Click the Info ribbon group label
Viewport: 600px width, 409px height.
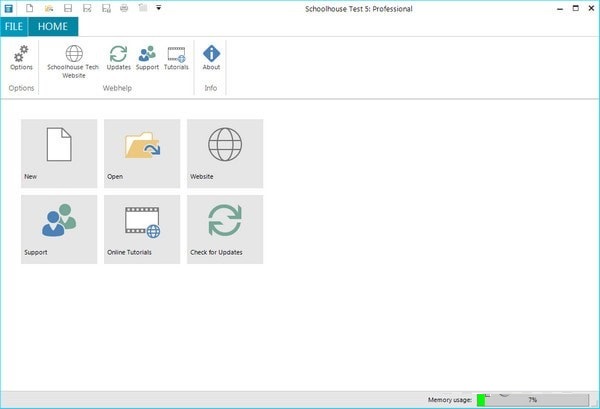pyautogui.click(x=211, y=88)
